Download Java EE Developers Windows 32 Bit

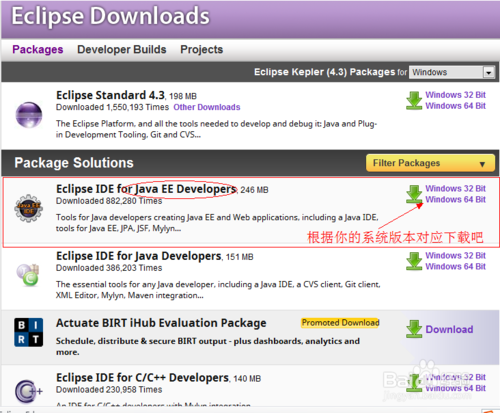pos(455,188)
